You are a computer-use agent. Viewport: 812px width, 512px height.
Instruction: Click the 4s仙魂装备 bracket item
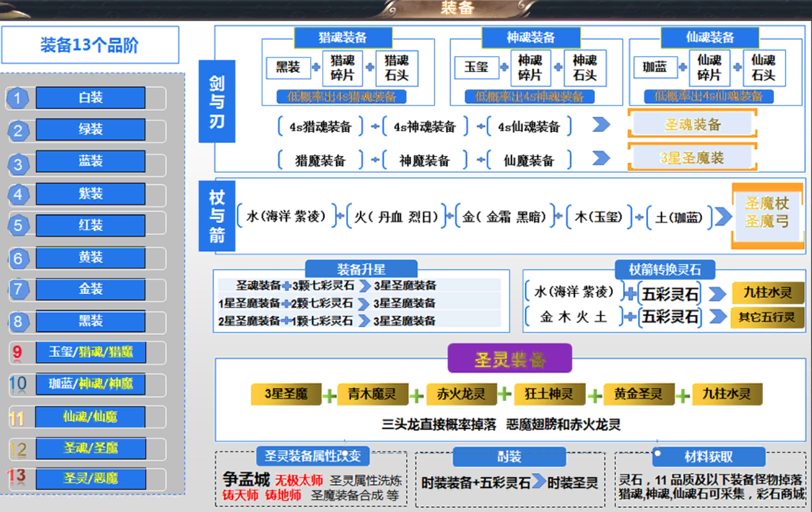click(529, 127)
